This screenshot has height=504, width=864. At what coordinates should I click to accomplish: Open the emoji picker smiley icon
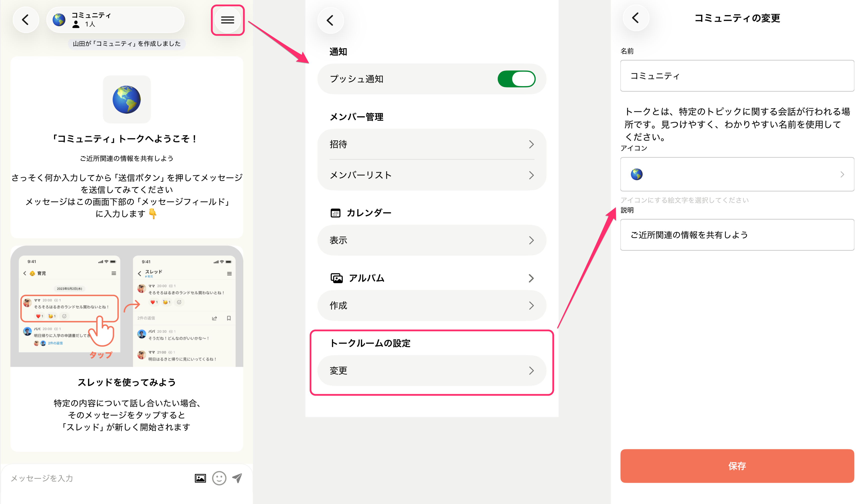(x=219, y=478)
